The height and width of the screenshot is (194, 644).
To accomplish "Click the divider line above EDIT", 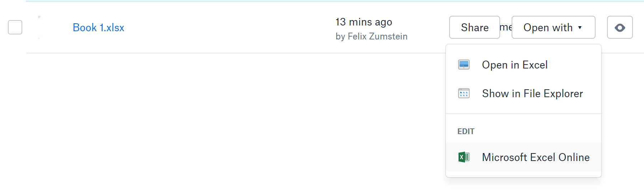I will pyautogui.click(x=523, y=114).
